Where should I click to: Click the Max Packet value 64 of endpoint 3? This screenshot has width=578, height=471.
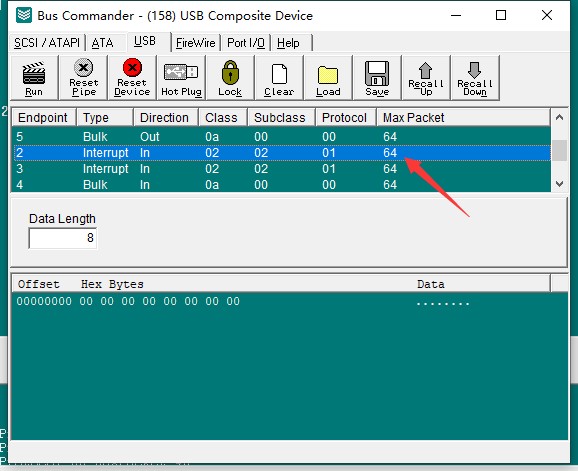[x=390, y=169]
